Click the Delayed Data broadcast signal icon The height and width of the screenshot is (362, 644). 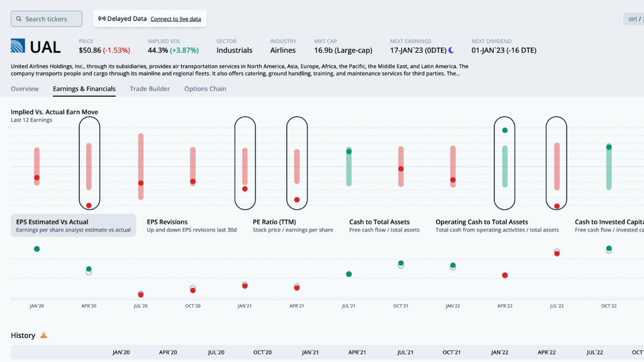102,19
